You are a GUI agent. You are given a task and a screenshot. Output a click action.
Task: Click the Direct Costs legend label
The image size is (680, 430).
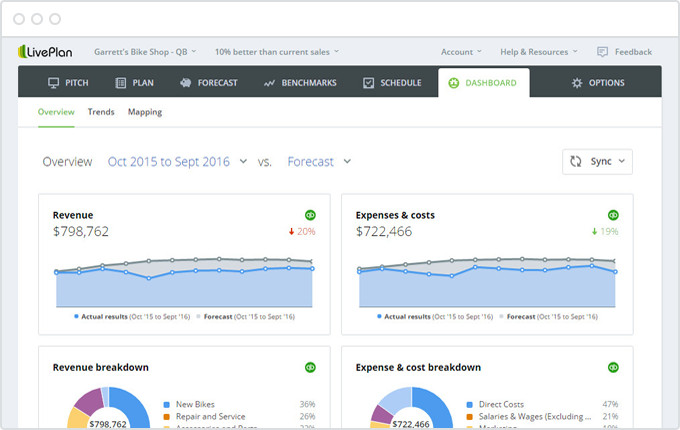pos(501,404)
